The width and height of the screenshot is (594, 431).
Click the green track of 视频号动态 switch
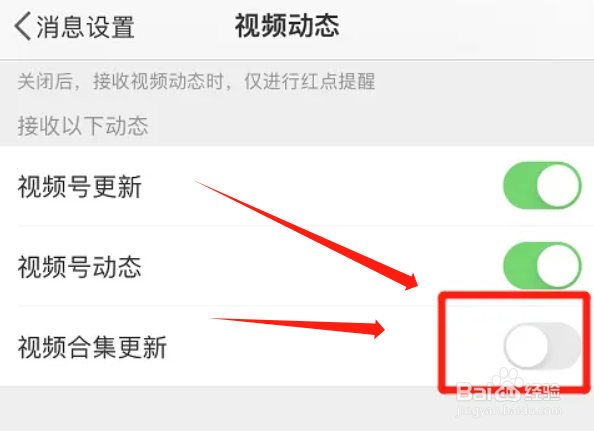tap(520, 265)
